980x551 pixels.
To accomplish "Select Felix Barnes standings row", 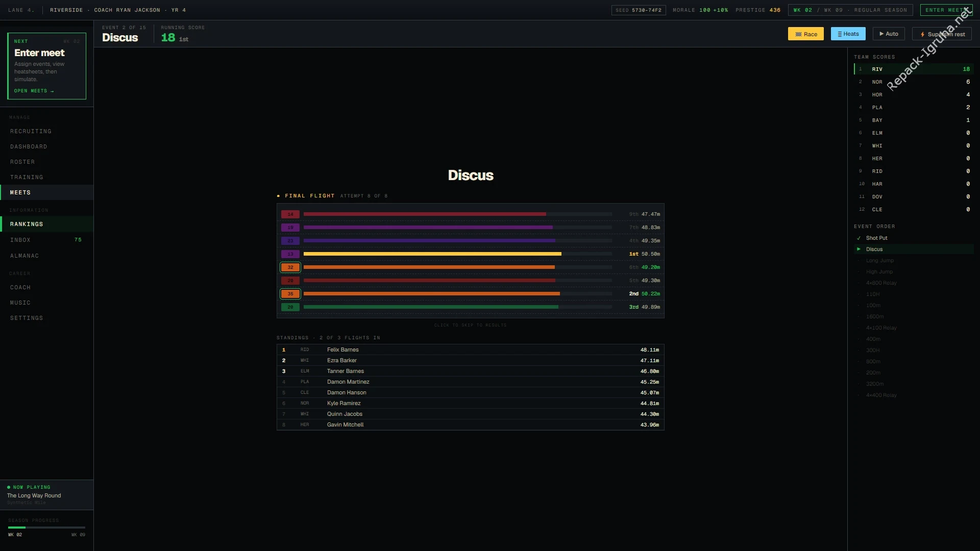I will pos(470,350).
